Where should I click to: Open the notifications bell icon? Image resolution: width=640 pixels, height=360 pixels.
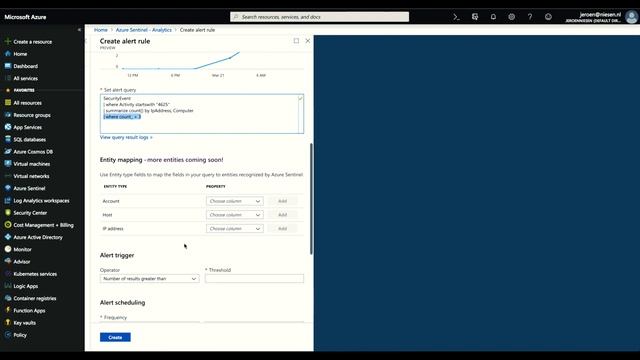pyautogui.click(x=493, y=17)
